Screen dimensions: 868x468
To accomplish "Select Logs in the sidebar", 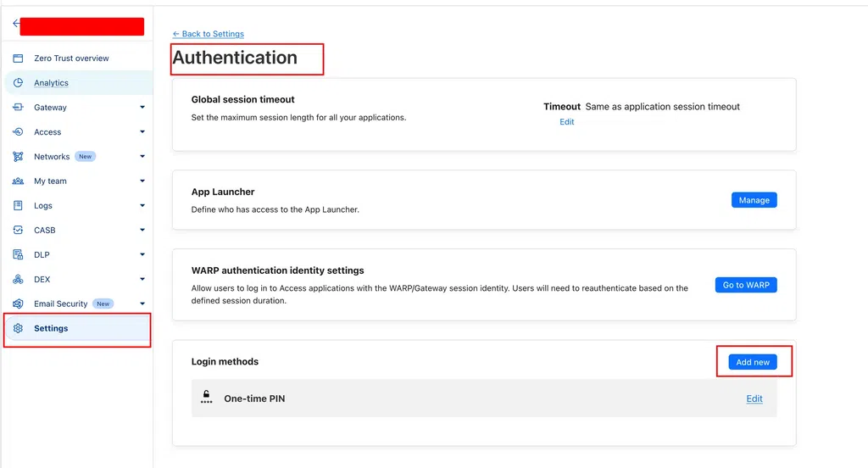I will click(x=43, y=205).
